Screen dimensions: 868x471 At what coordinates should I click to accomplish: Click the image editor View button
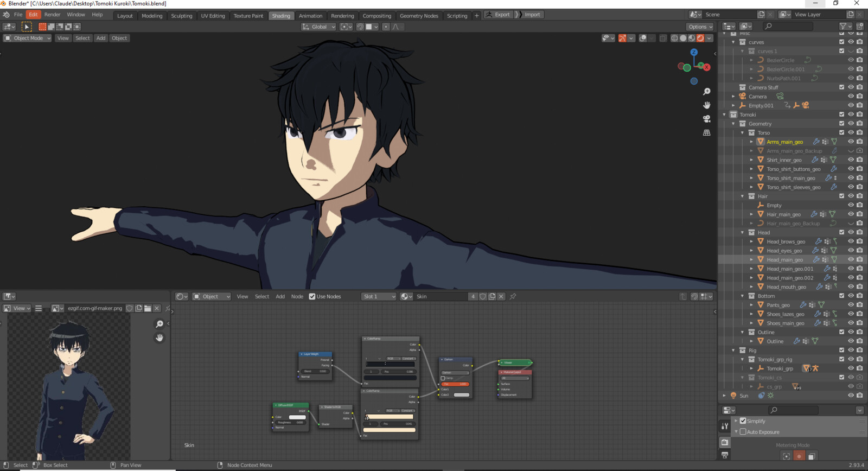[x=18, y=308]
